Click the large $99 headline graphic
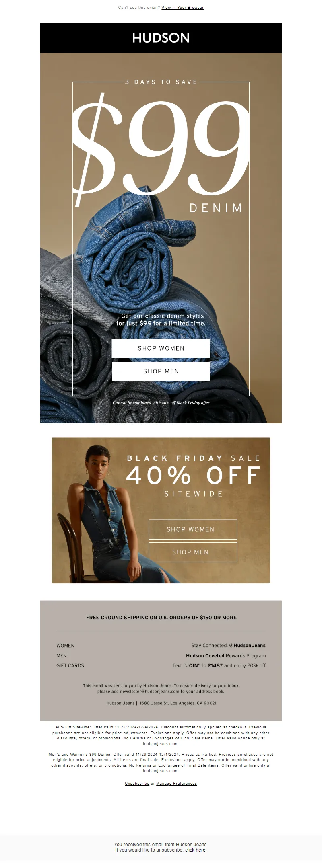This screenshot has height=868, width=322. pyautogui.click(x=161, y=149)
